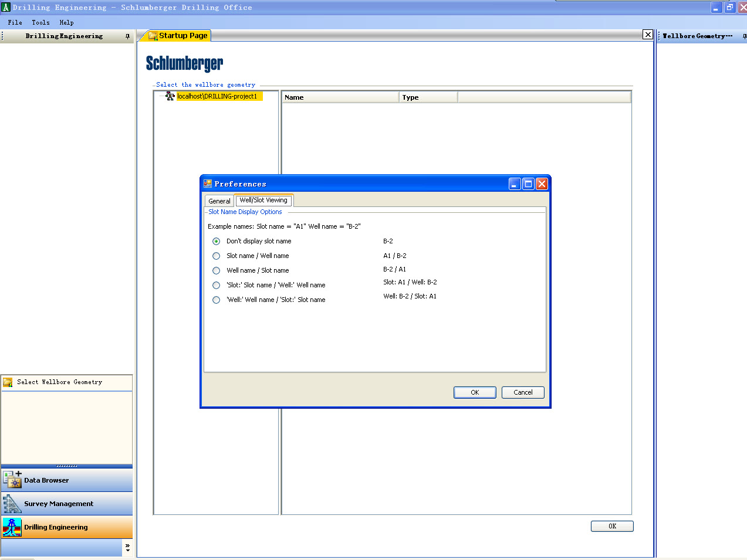This screenshot has width=747, height=560.
Task: Click the Wellbore Geometry panel grip handle
Action: click(x=659, y=36)
